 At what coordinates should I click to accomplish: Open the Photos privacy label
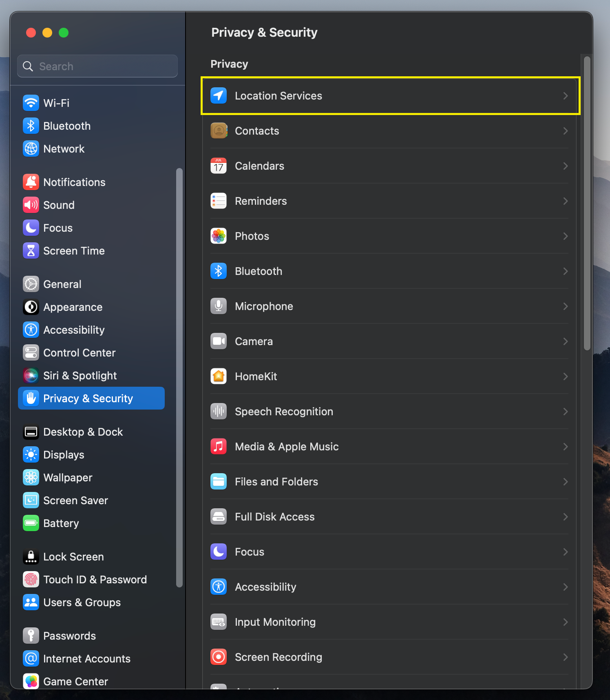coord(252,236)
